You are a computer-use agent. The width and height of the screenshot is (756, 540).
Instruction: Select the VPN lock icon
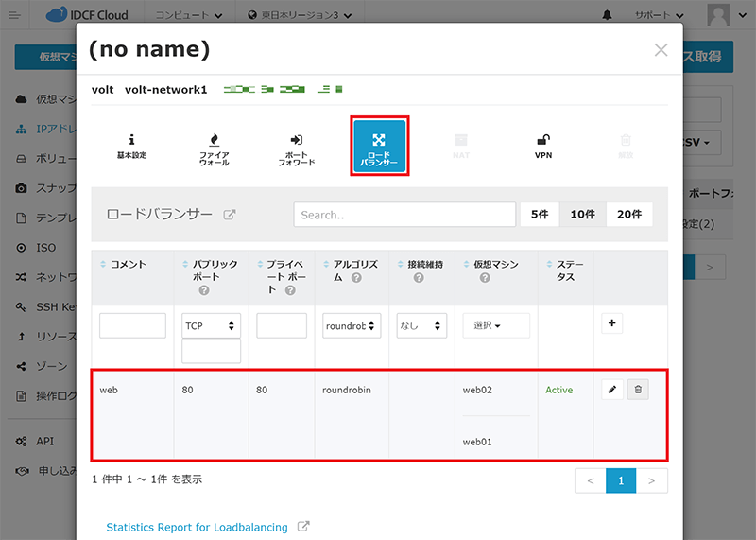pyautogui.click(x=542, y=146)
